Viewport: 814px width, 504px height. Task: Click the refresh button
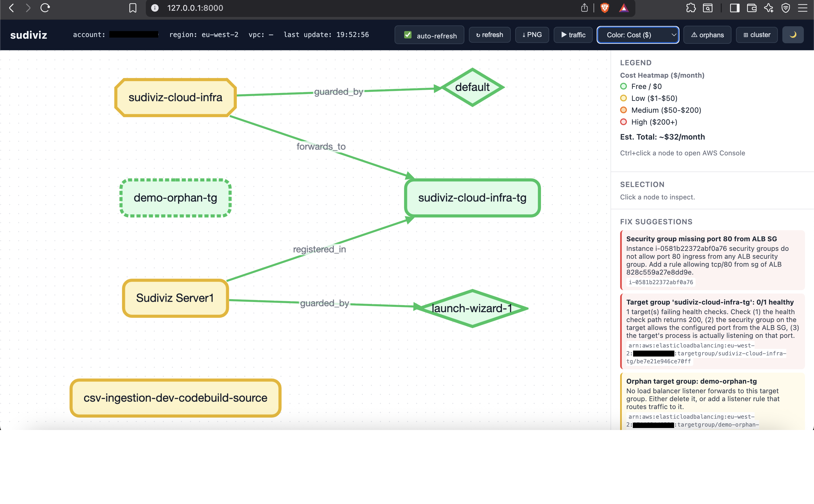point(489,35)
